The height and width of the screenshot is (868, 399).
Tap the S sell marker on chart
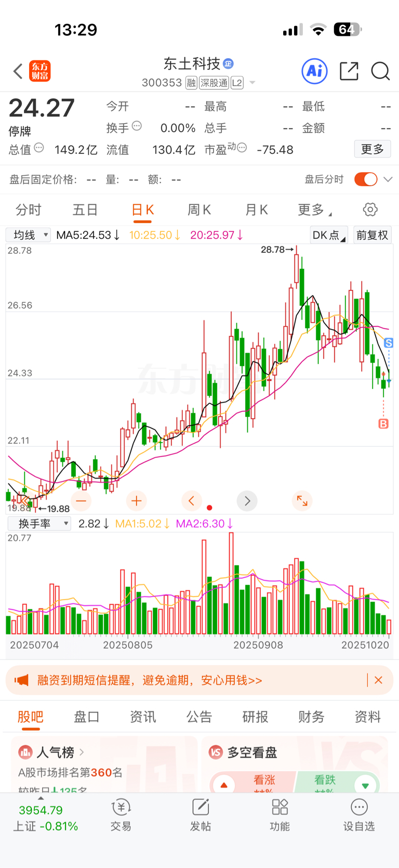point(389,343)
